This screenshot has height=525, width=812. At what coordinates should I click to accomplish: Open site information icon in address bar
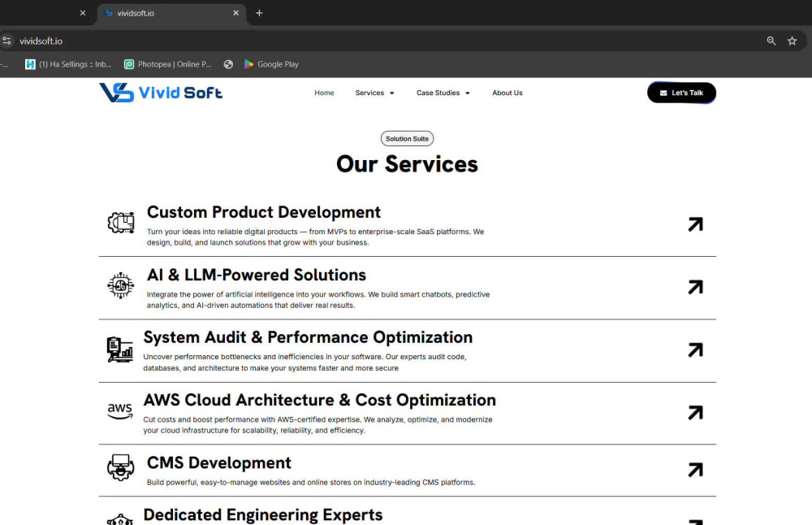[x=6, y=41]
